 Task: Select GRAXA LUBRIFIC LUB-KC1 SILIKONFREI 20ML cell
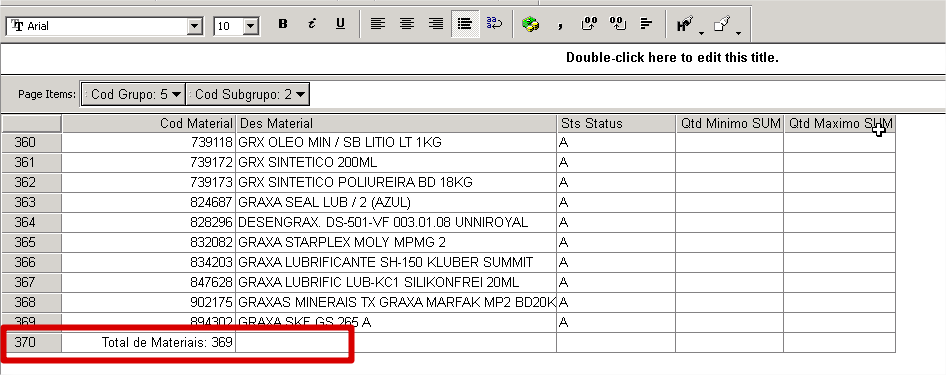[x=396, y=282]
